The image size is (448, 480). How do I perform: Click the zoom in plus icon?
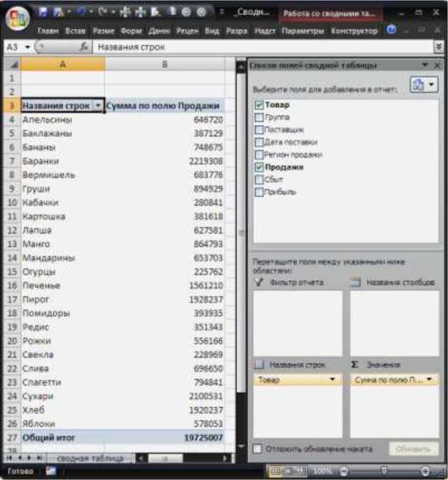click(425, 471)
